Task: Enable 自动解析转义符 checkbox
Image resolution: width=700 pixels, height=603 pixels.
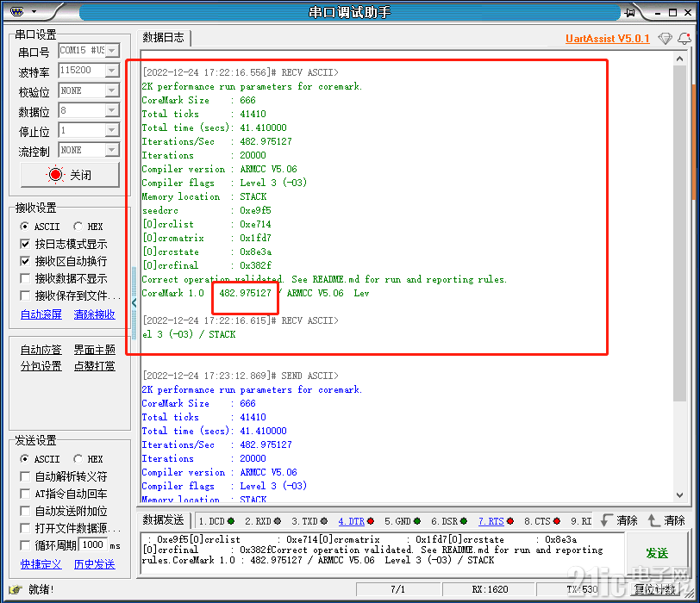Action: click(x=26, y=476)
